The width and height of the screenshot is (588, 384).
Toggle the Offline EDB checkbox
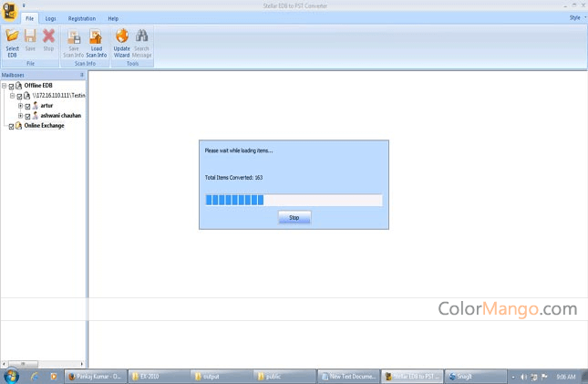point(11,87)
